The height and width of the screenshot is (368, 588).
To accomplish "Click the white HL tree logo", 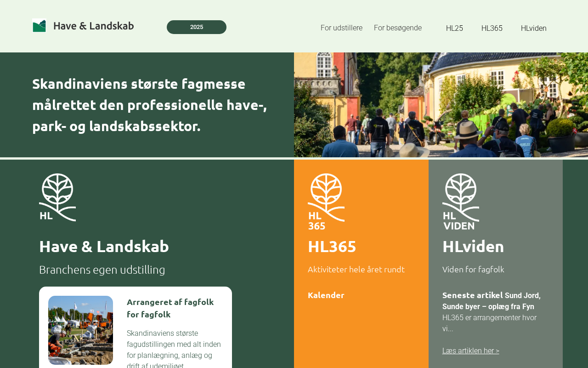I will point(57,197).
